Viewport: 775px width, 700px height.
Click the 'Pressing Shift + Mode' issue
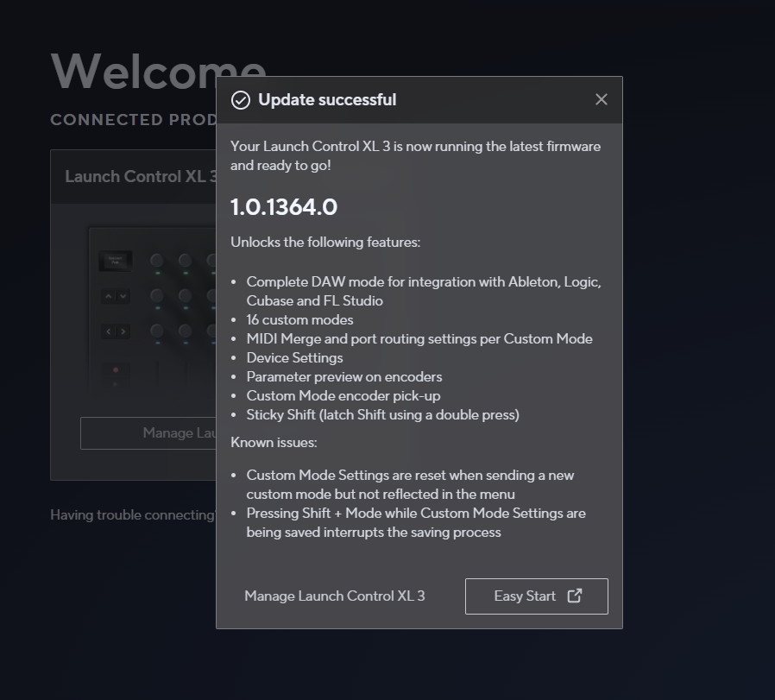pos(416,522)
